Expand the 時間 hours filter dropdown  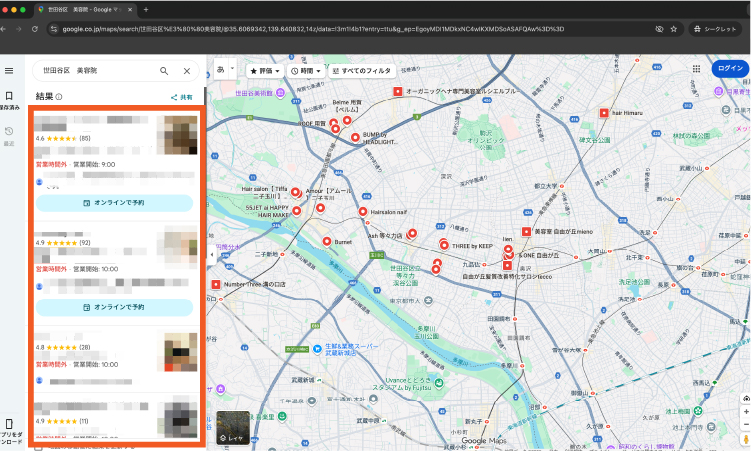point(305,71)
